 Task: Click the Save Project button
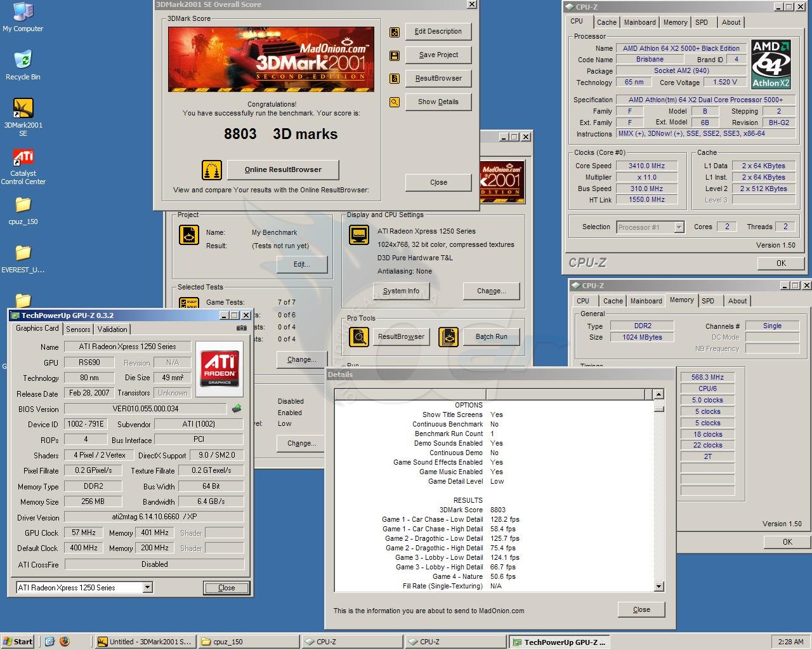pyautogui.click(x=438, y=55)
